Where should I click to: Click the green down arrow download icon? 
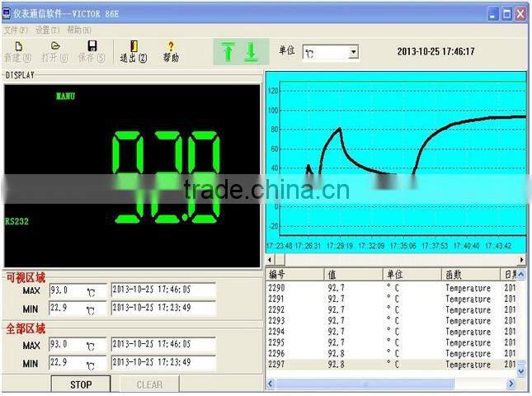pos(251,52)
